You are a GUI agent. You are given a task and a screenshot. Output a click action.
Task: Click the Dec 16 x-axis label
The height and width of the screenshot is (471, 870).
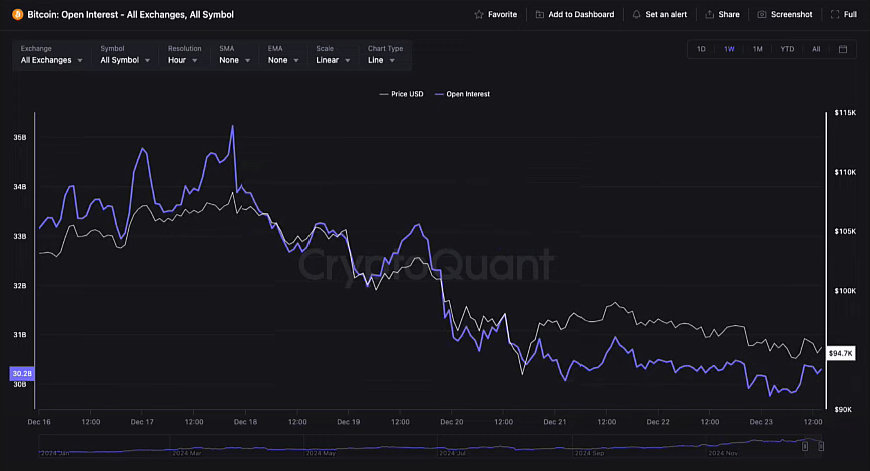[x=39, y=422]
